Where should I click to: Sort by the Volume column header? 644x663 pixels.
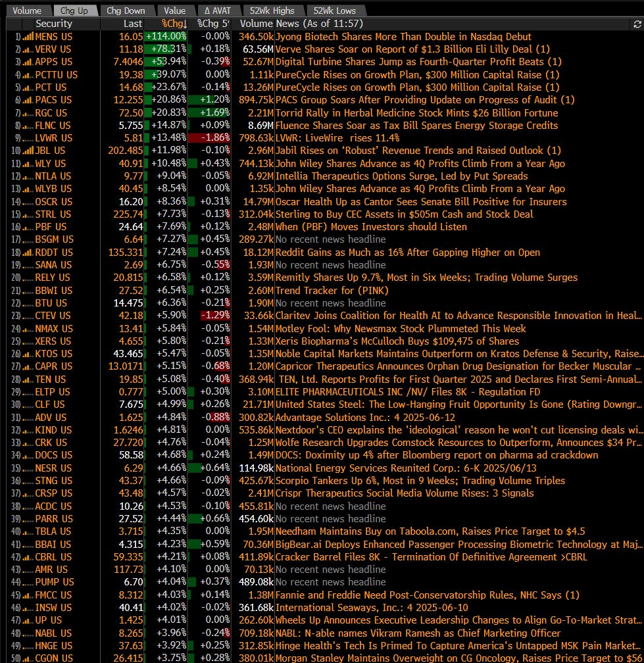tap(257, 24)
